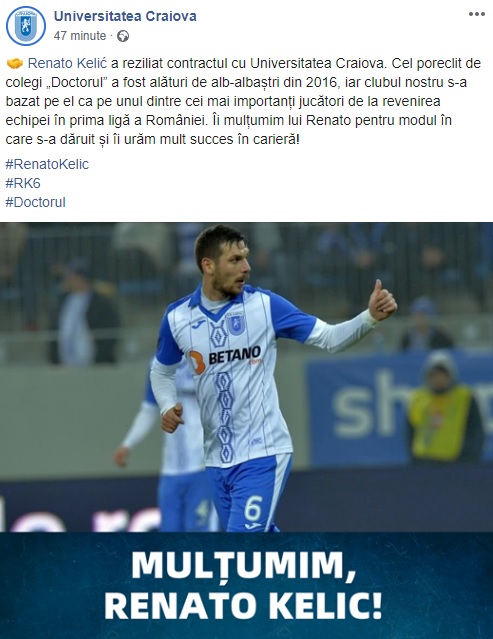
Task: Follow the #RenatoKelic hashtag
Action: click(47, 164)
